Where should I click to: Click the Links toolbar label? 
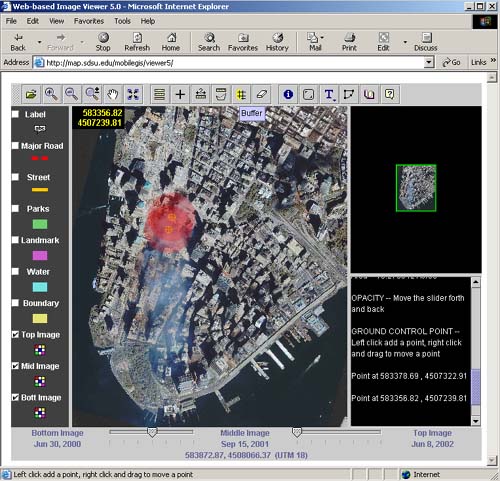(479, 62)
